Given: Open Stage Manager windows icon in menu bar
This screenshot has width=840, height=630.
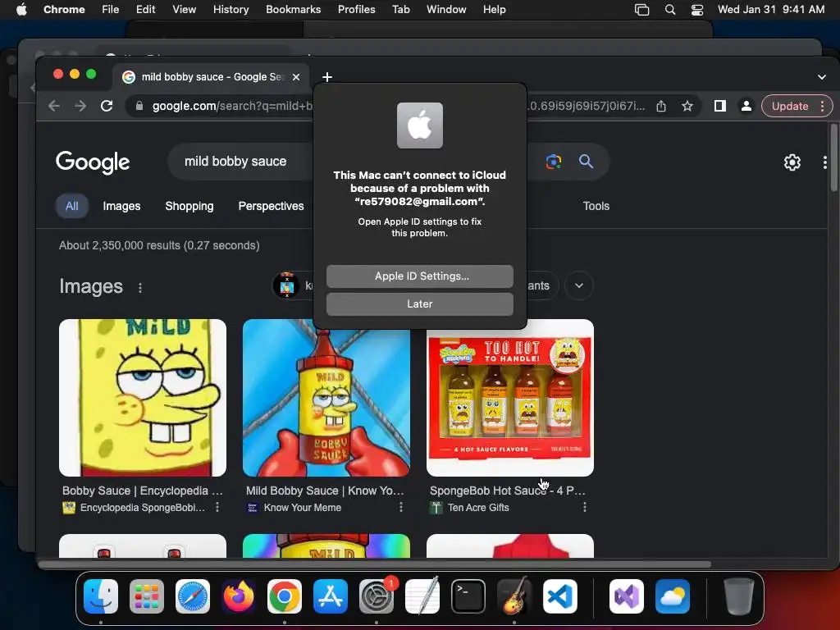Looking at the screenshot, I should tap(641, 10).
